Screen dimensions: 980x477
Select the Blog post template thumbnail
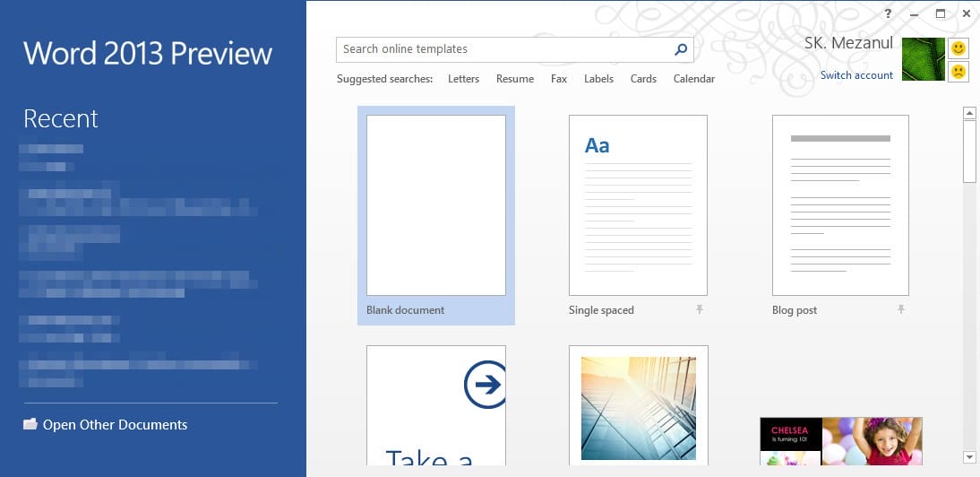coord(840,205)
